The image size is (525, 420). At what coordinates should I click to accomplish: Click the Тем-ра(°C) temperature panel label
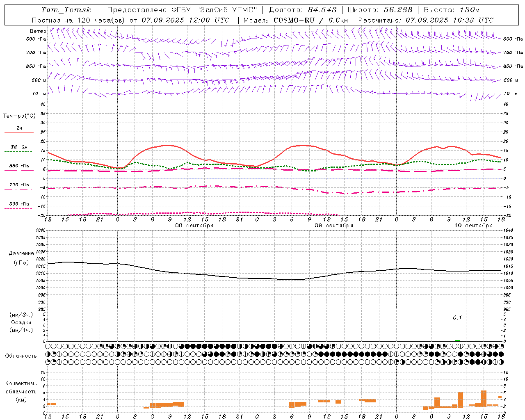coord(19,116)
